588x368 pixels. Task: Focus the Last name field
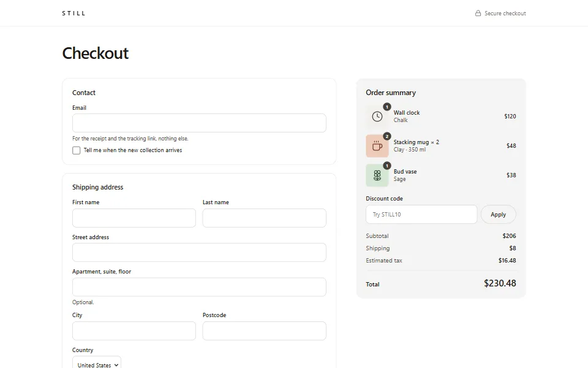point(265,218)
